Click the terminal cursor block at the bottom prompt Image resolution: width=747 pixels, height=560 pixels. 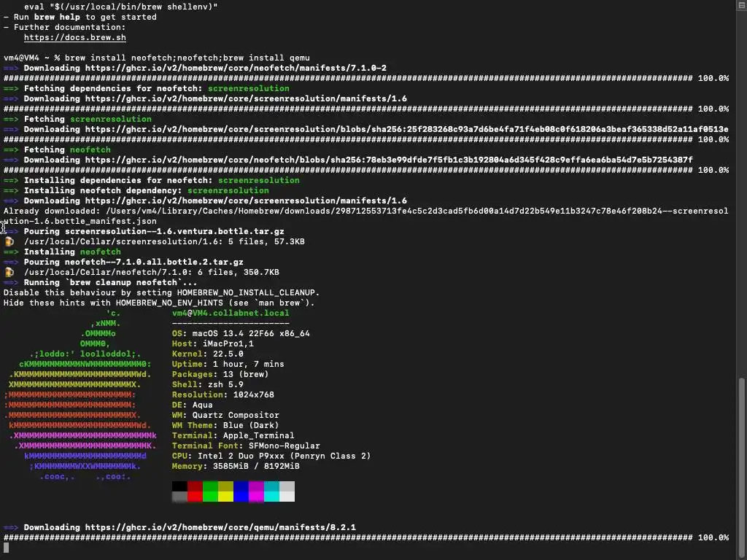[x=6, y=548]
